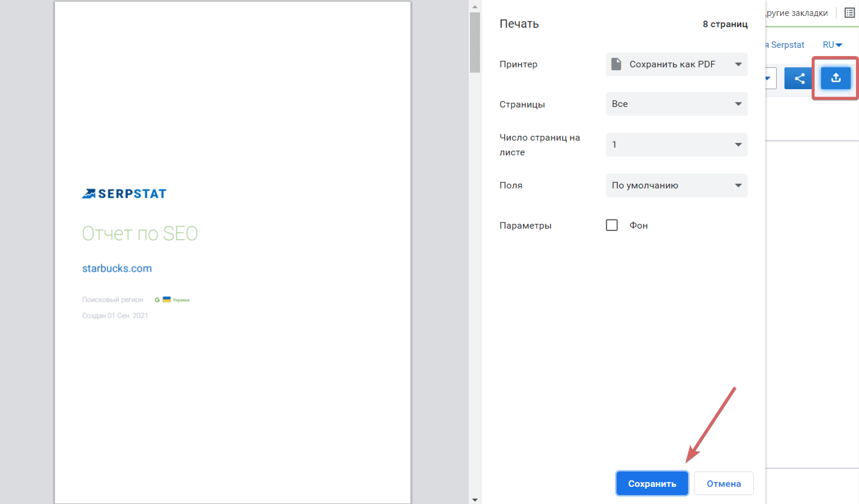Viewport: 859px width, 504px height.
Task: Open the reading list icon in bookmarks bar
Action: pos(850,13)
